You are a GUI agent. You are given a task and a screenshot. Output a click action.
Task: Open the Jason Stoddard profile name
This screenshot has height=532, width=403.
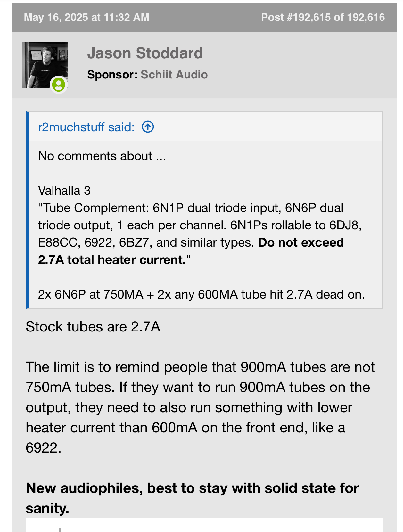coord(145,53)
